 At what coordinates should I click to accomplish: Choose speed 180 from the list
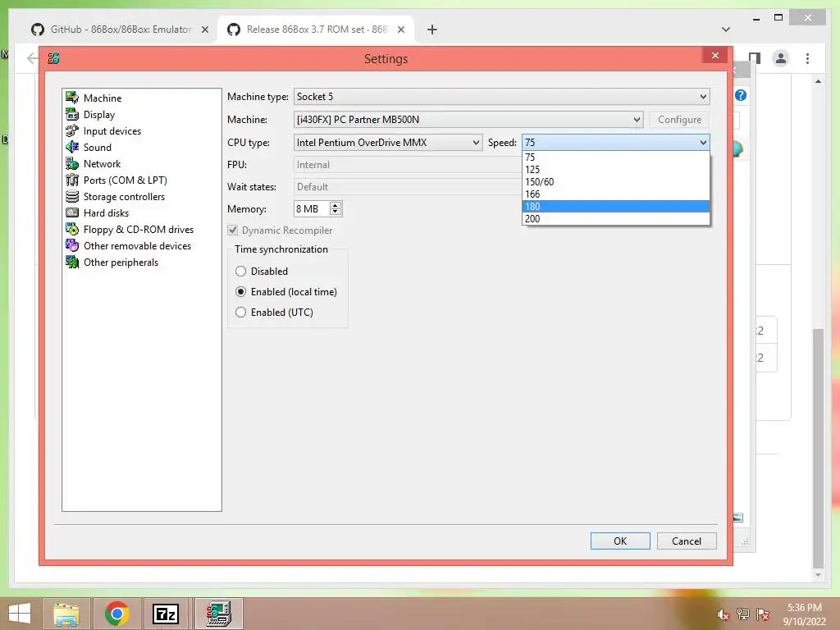point(615,206)
